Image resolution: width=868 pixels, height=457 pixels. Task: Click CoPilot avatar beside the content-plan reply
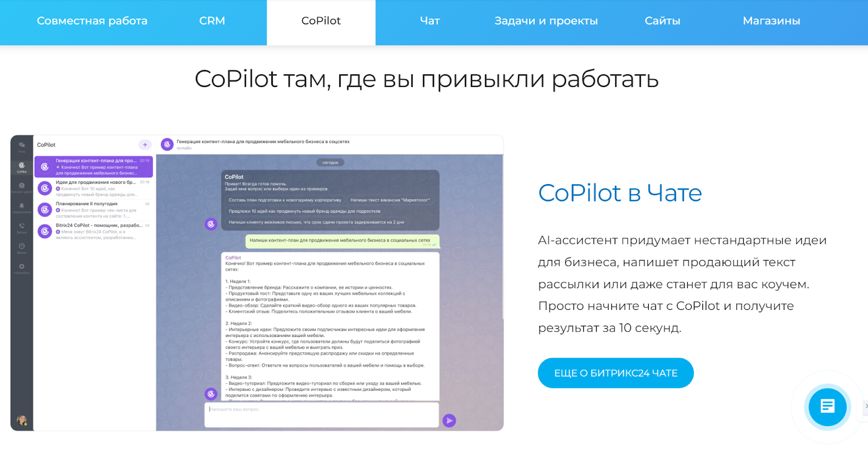(211, 394)
